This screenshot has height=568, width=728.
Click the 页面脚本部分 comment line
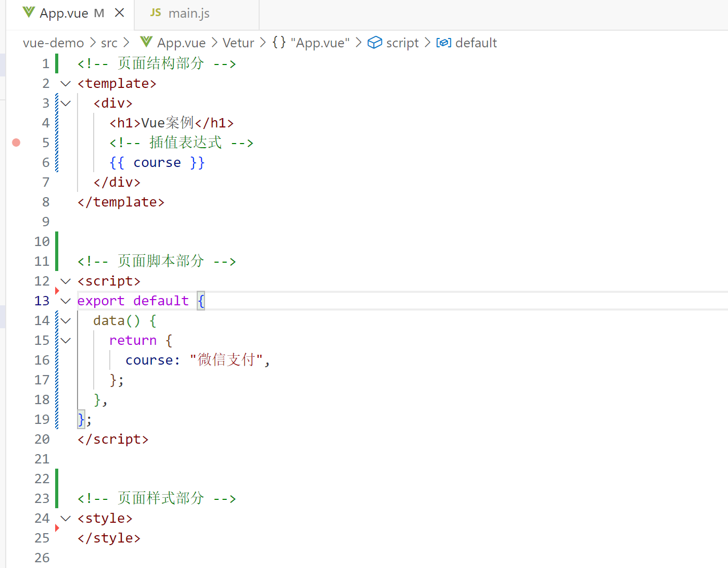[157, 261]
